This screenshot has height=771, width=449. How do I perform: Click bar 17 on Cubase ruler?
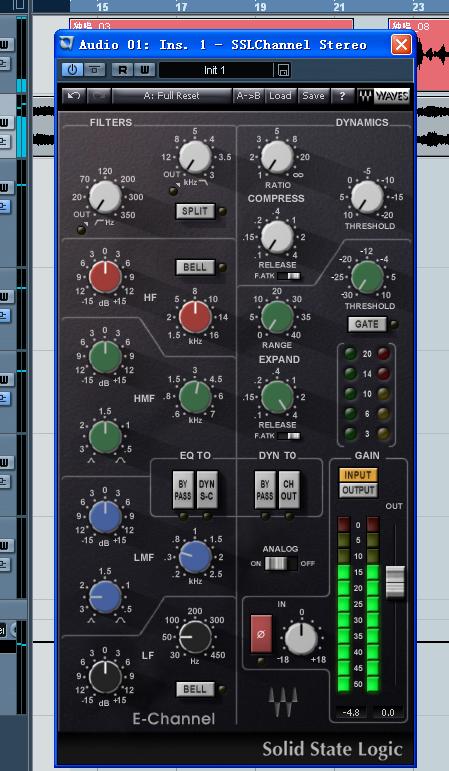click(181, 7)
